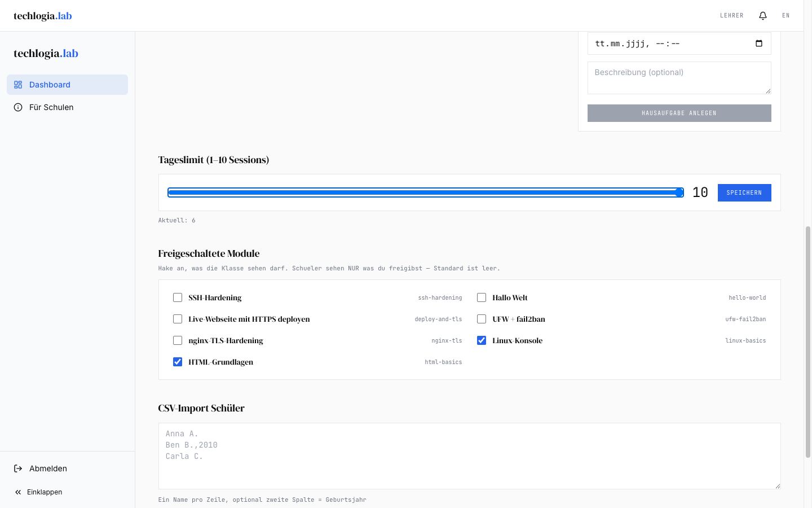812x508 pixels.
Task: Click Abmelden to log out
Action: [67, 468]
